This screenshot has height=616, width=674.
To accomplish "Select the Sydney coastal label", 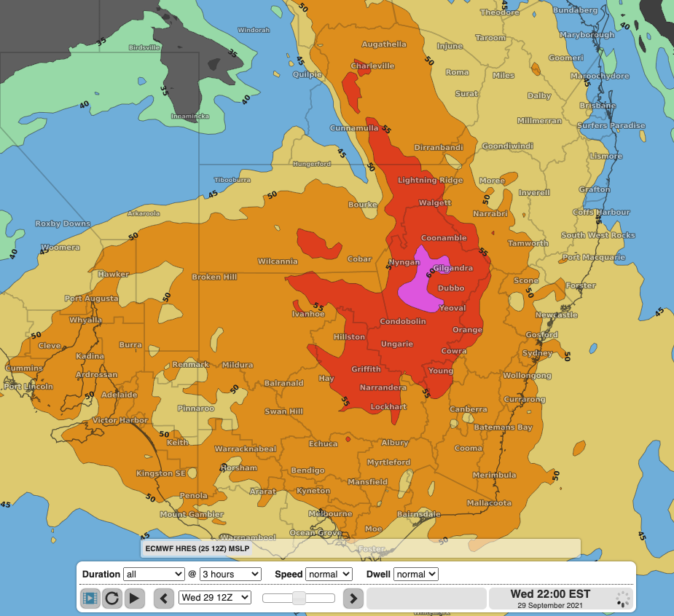I will click(537, 353).
